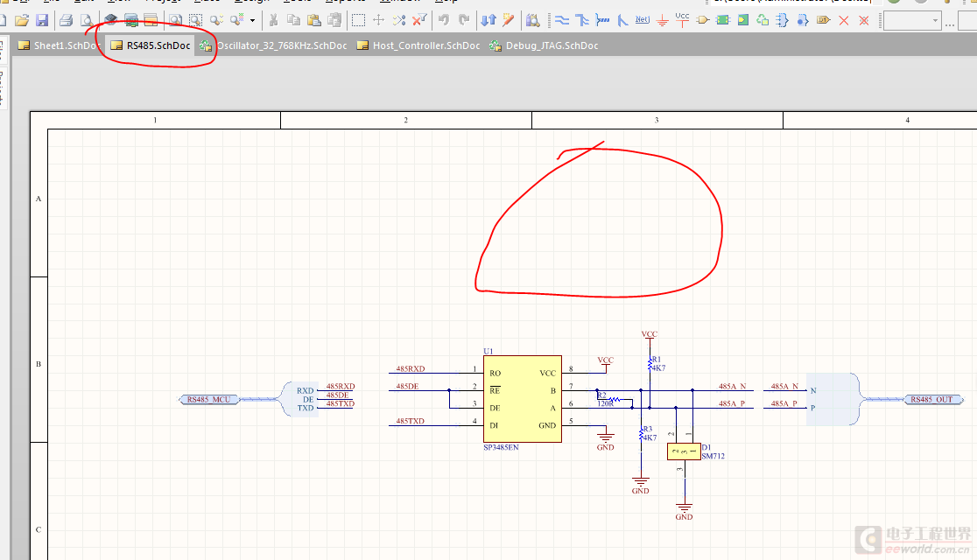
Task: Switch to the Sheet1.SchDoc tab
Action: tap(58, 45)
